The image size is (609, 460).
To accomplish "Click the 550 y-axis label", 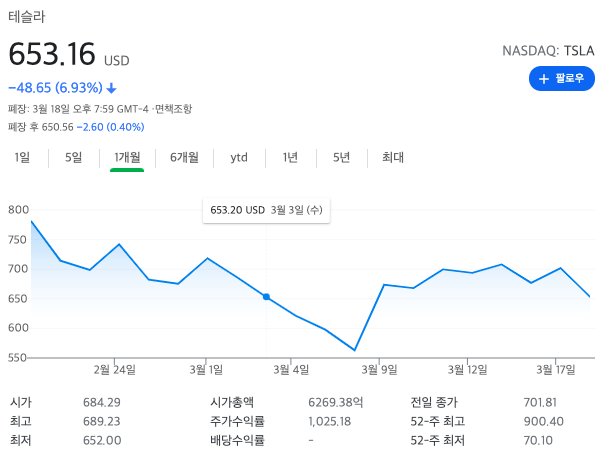I will tap(17, 357).
